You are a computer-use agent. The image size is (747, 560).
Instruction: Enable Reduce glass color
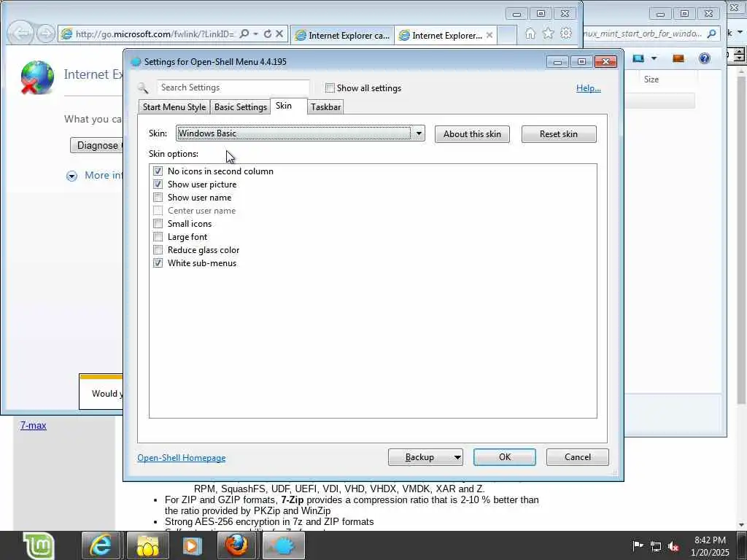[158, 250]
